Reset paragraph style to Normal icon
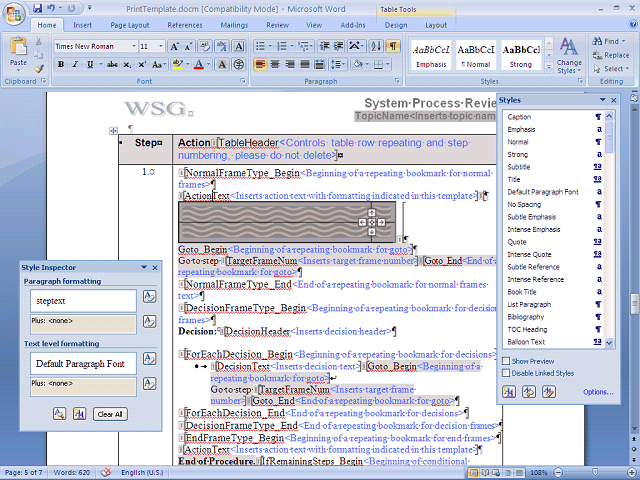 tap(148, 297)
